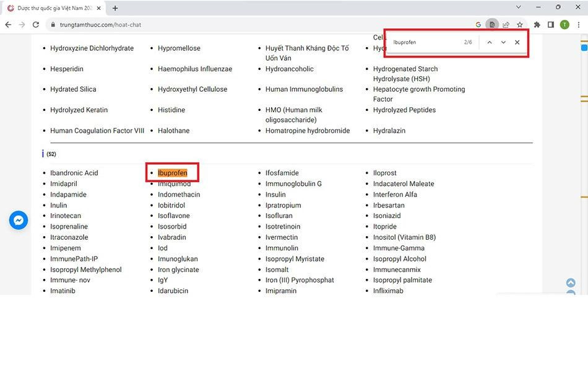Open a new tab with plus button
The image size is (588, 391).
115,8
